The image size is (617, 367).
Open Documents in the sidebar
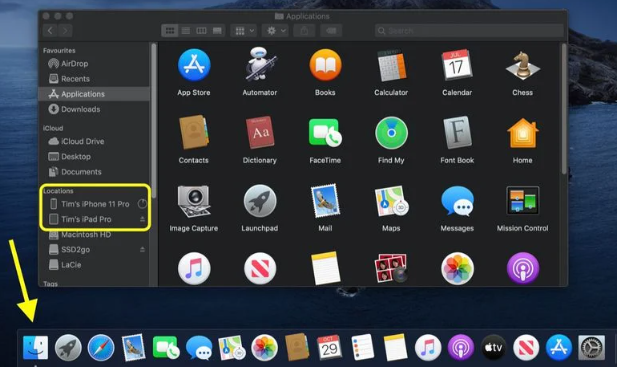94,172
